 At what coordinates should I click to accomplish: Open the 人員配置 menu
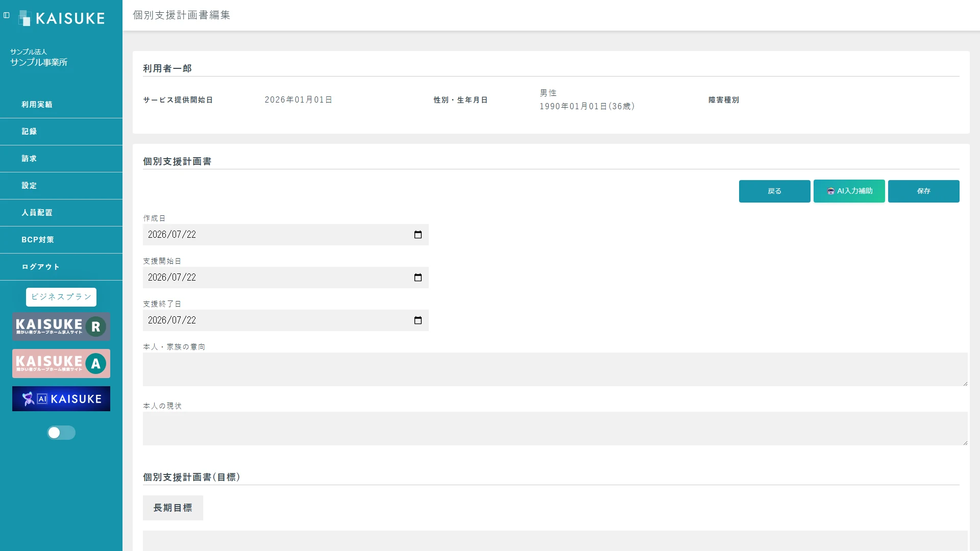click(61, 213)
